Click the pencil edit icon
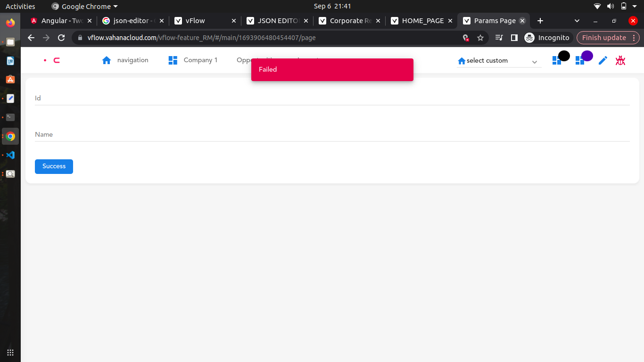 (603, 60)
